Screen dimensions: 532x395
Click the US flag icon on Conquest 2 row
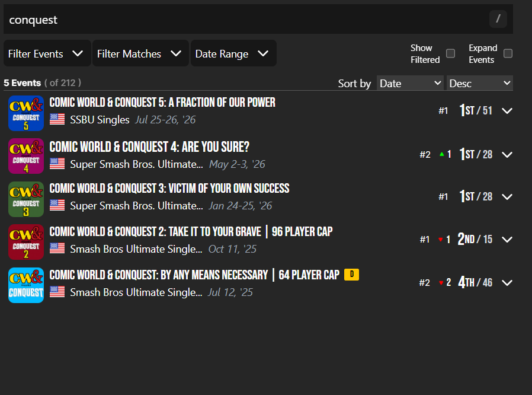[x=57, y=249]
